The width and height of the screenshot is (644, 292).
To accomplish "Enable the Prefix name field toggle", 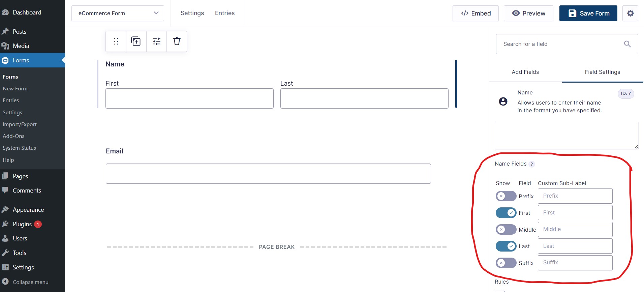I will pos(506,196).
